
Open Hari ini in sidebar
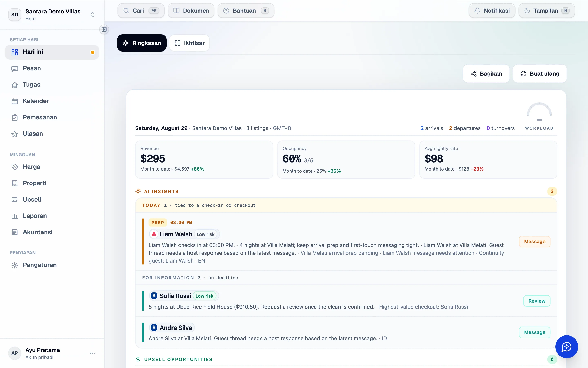click(52, 52)
